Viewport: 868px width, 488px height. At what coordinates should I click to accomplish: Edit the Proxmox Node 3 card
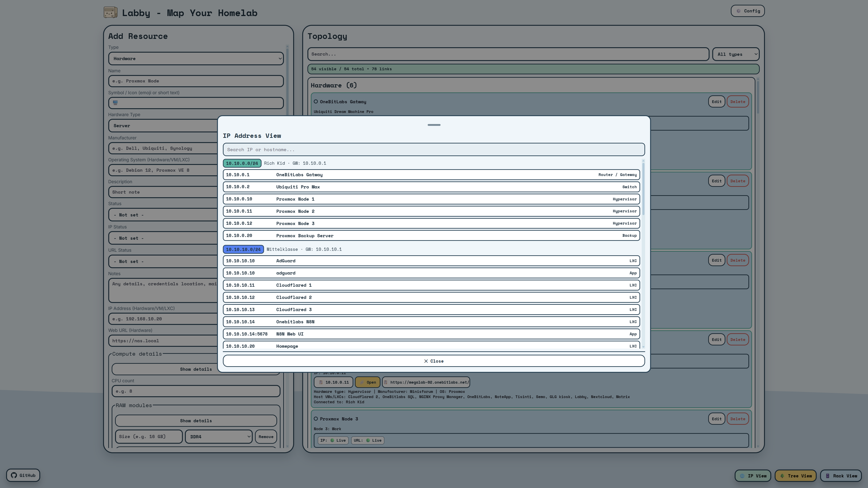[716, 419]
